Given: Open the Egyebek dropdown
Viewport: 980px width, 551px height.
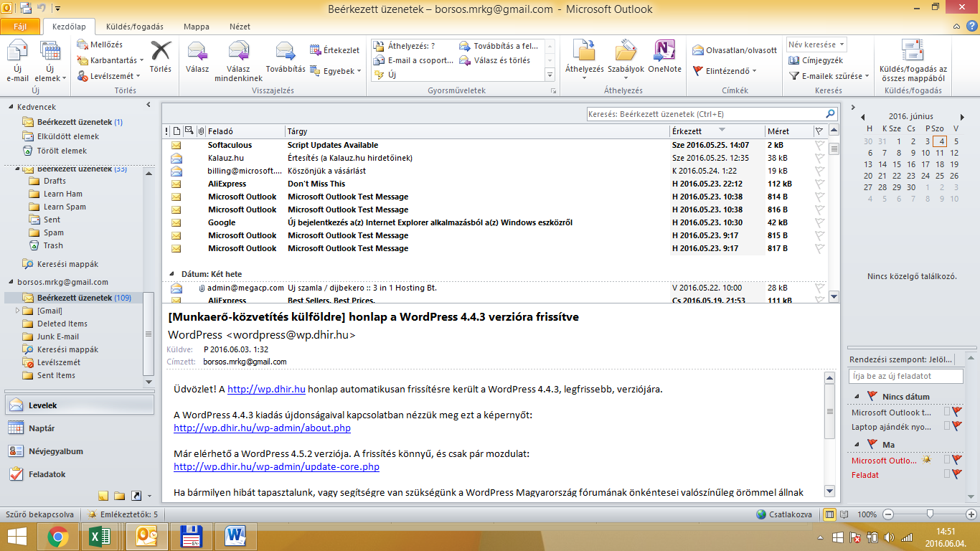Looking at the screenshot, I should click(335, 70).
